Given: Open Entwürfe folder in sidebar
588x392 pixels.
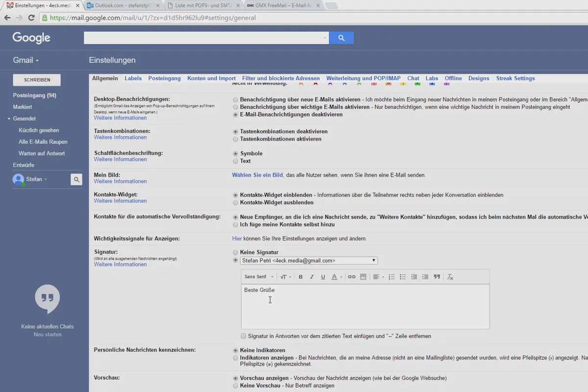Looking at the screenshot, I should pyautogui.click(x=24, y=165).
